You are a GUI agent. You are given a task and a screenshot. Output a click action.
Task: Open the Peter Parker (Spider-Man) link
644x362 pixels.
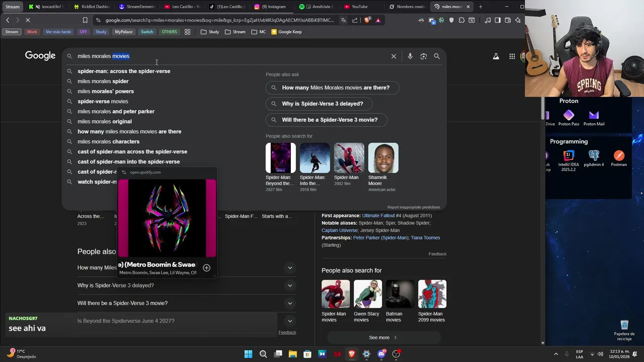(380, 238)
